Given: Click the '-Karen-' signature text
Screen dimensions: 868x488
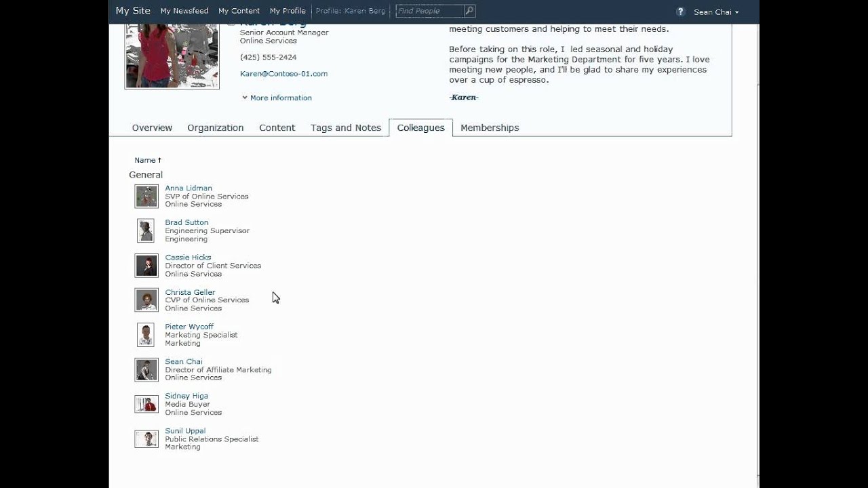Looking at the screenshot, I should click(x=464, y=98).
